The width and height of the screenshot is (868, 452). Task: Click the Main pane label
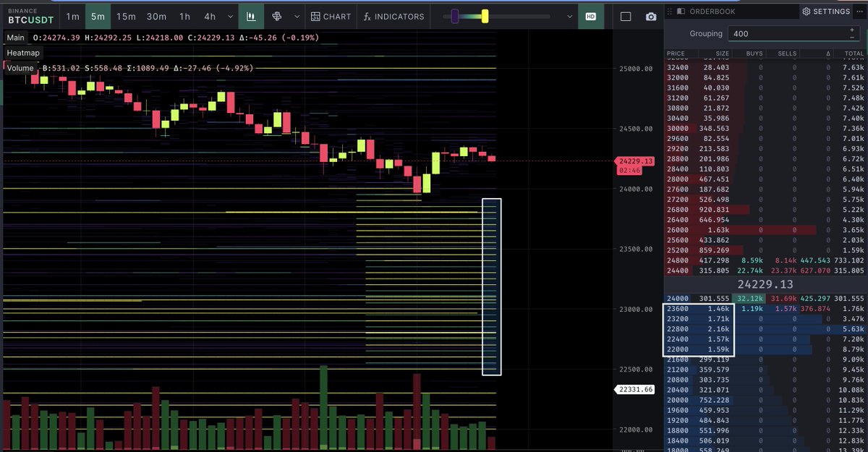[15, 38]
